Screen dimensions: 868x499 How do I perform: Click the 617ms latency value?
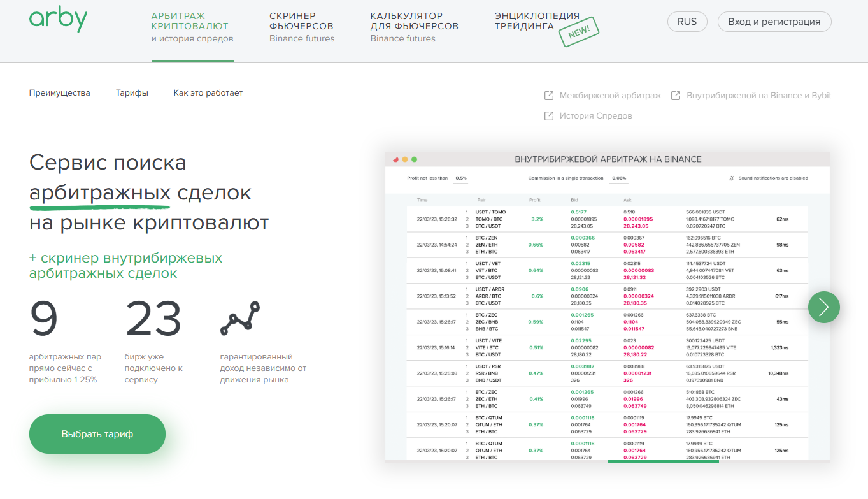click(781, 296)
